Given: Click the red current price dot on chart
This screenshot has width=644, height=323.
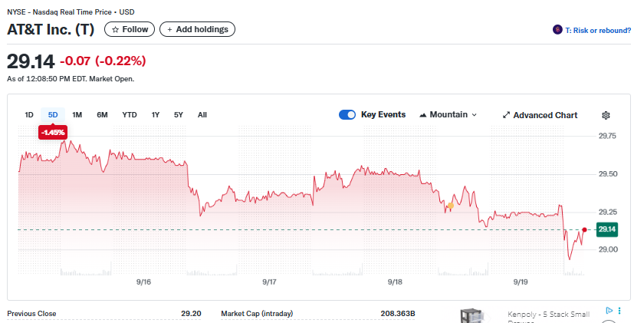Looking at the screenshot, I should pos(584,229).
